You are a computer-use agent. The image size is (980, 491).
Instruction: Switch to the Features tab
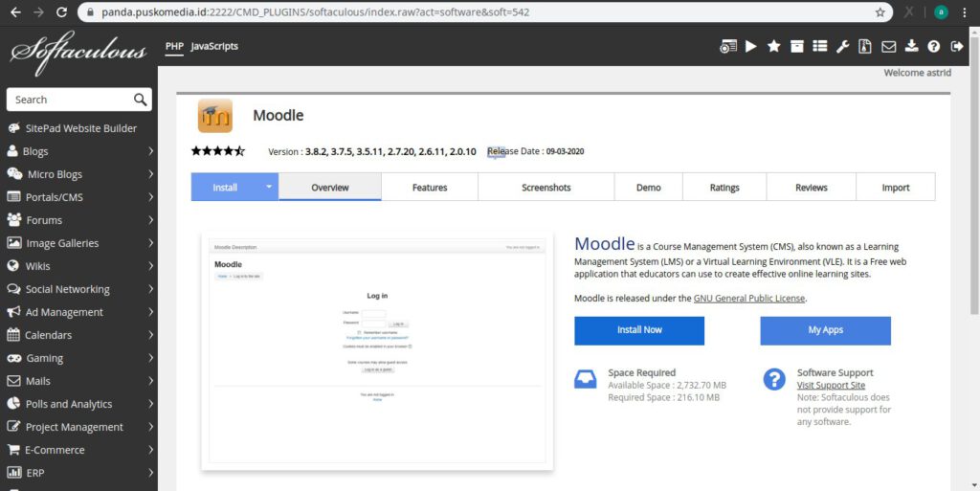click(430, 187)
